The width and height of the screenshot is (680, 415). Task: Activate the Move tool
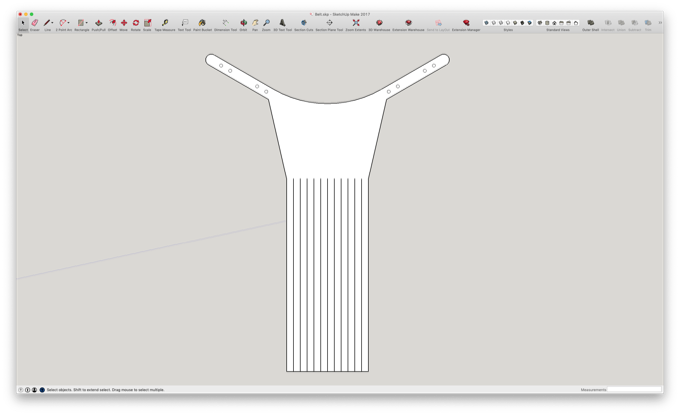pos(124,23)
